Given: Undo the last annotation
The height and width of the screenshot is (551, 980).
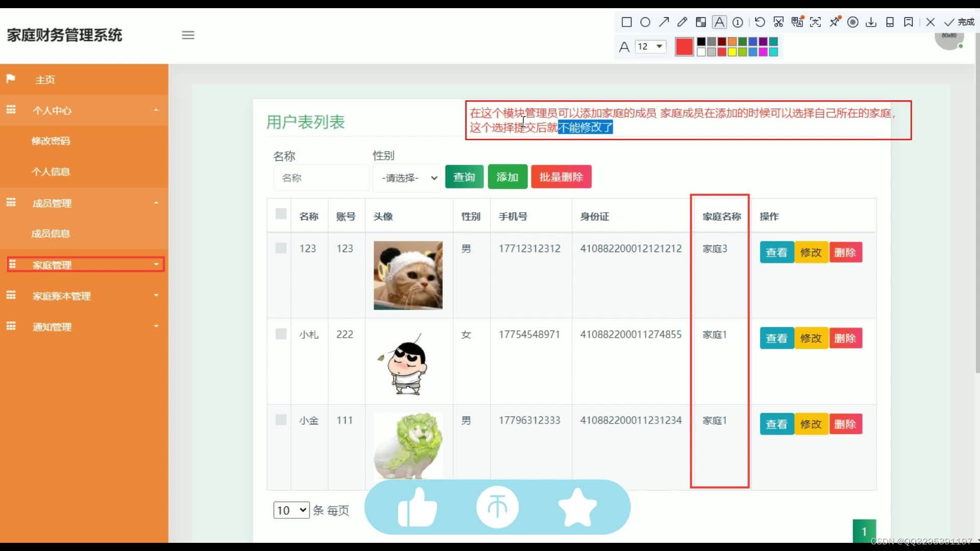Looking at the screenshot, I should [x=760, y=22].
